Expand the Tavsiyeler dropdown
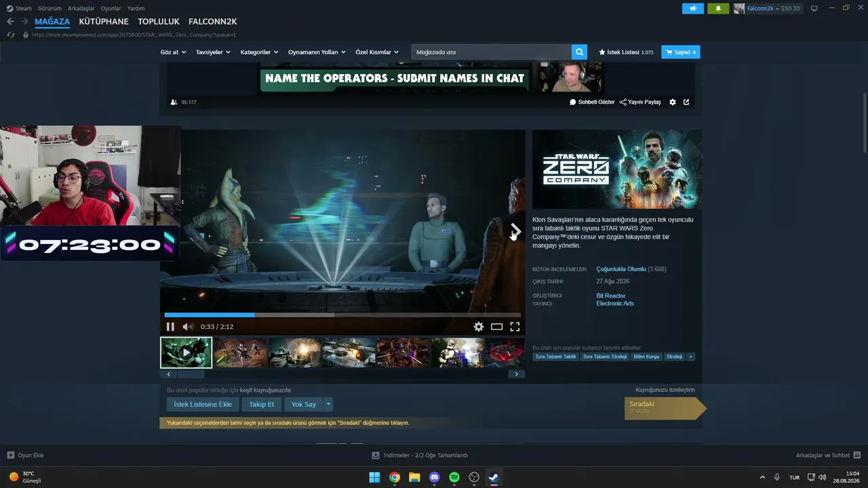Image resolution: width=868 pixels, height=488 pixels. click(213, 52)
